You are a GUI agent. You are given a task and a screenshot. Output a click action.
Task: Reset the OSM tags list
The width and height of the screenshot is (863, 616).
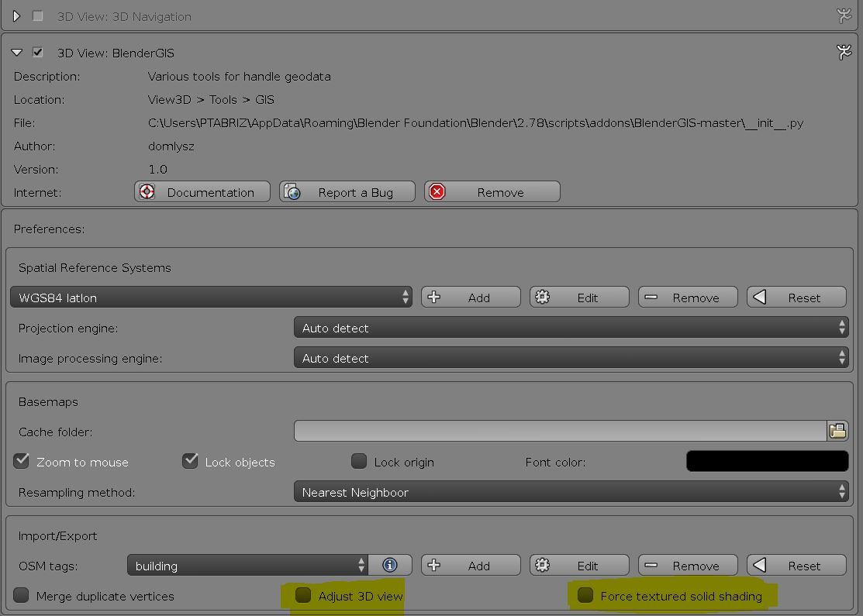tap(796, 565)
